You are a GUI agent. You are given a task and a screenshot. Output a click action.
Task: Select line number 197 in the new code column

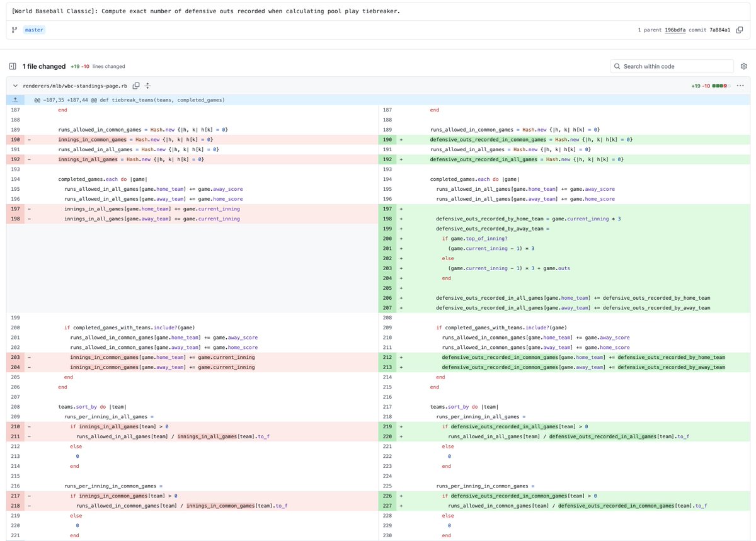coord(389,208)
